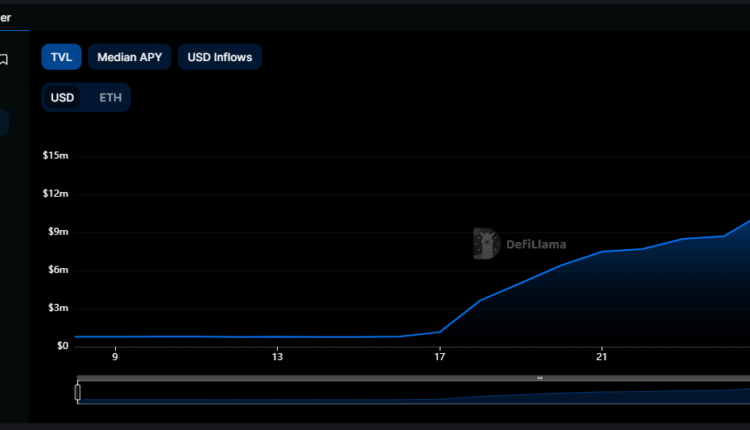750x430 pixels.
Task: Switch denomination to ETH
Action: (110, 98)
